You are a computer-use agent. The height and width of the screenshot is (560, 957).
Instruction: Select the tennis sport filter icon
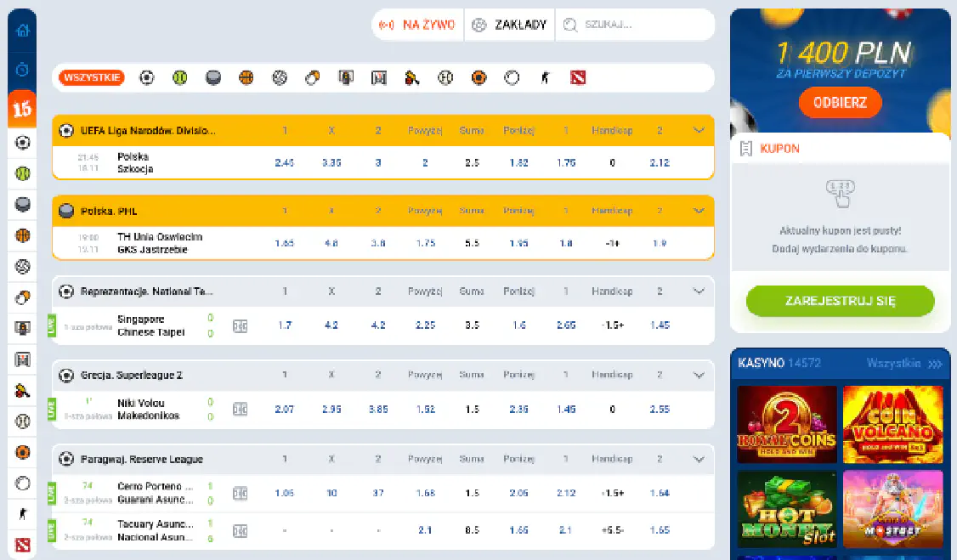(179, 77)
